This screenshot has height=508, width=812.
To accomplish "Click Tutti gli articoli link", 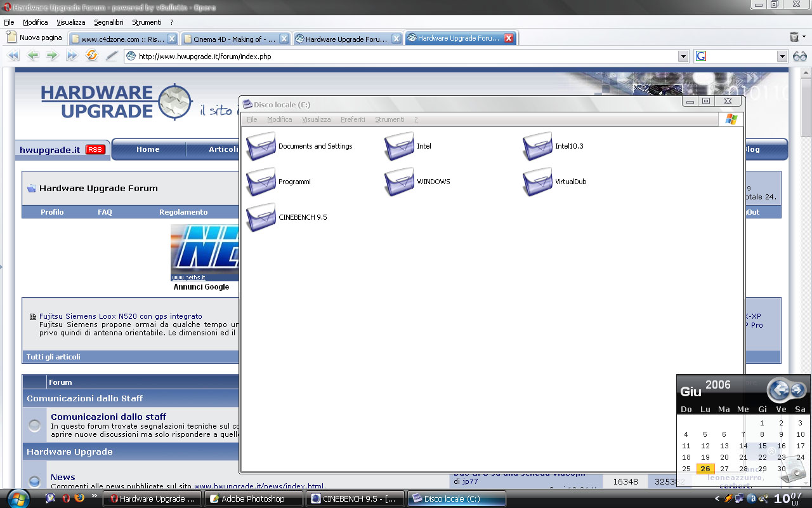I will 53,357.
